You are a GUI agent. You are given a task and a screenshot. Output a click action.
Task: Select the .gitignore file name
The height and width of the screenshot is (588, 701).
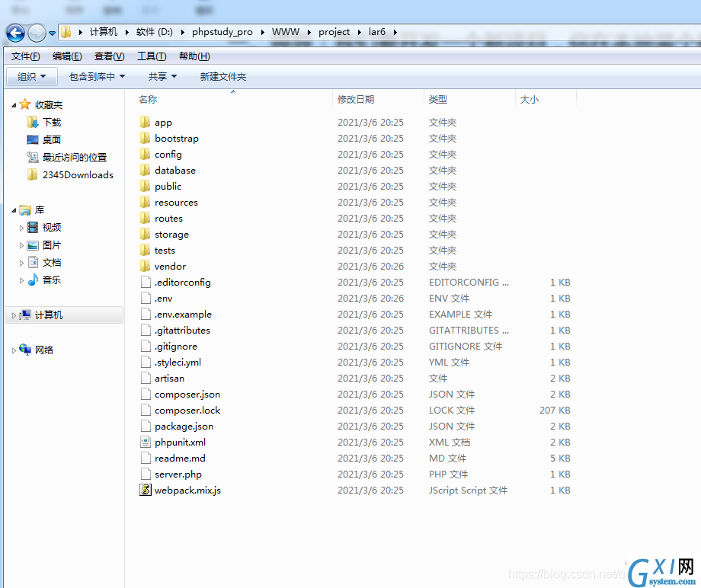(176, 347)
